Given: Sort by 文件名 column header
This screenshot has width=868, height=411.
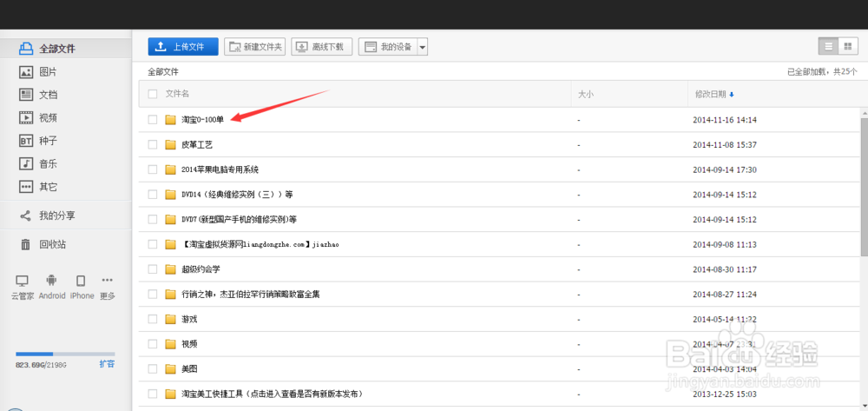Looking at the screenshot, I should tap(177, 94).
